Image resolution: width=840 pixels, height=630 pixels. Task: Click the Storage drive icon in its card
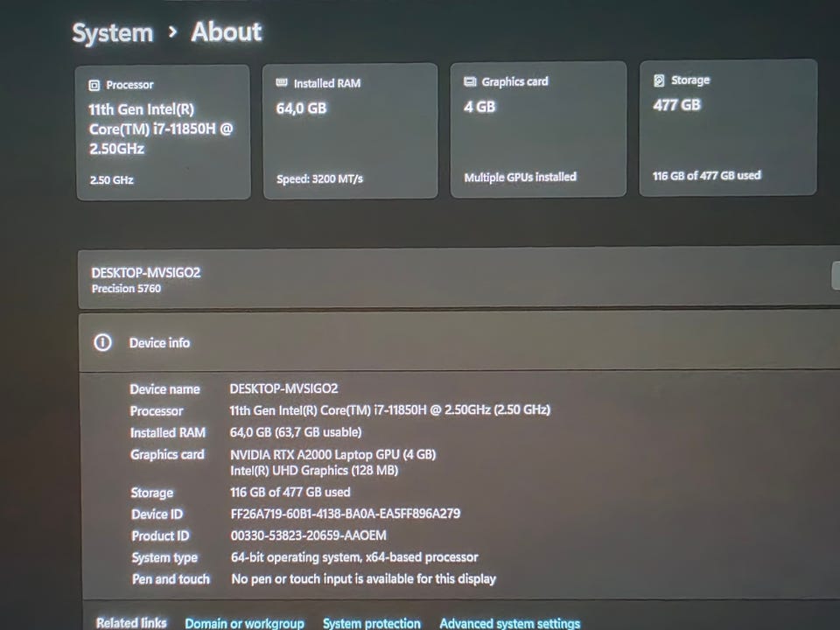click(659, 80)
